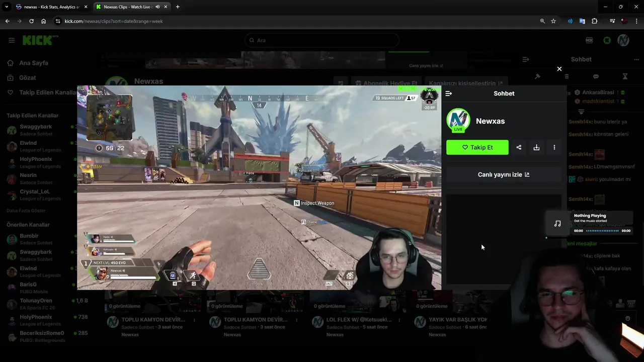Mute the Newxas Clips tab audio
The height and width of the screenshot is (362, 644).
tap(157, 7)
